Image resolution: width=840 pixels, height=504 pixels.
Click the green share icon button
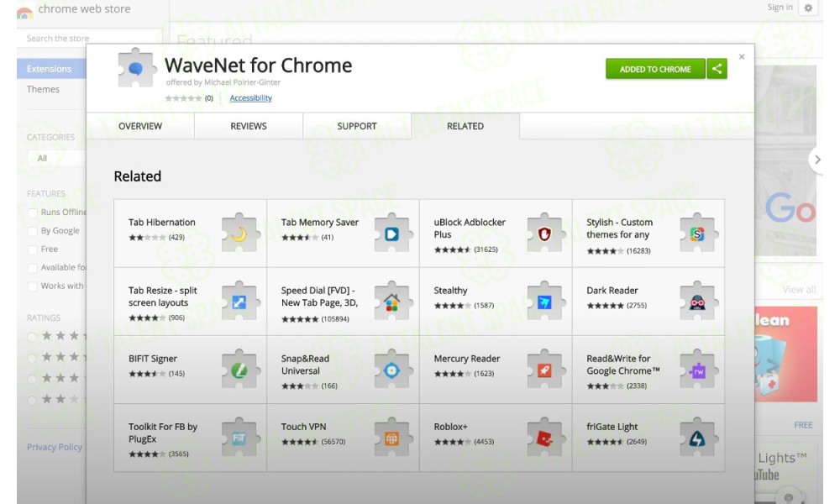(x=717, y=69)
